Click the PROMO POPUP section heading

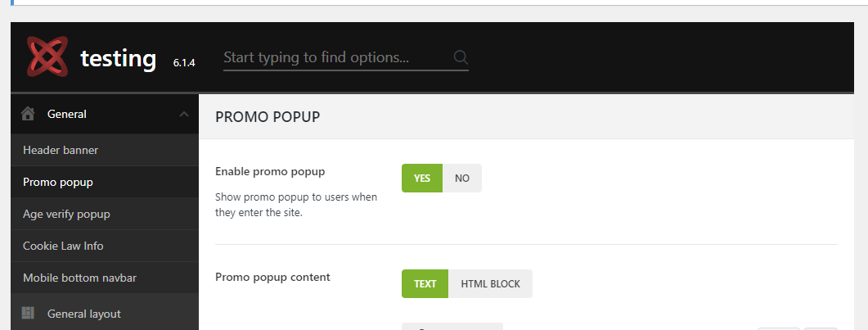268,117
